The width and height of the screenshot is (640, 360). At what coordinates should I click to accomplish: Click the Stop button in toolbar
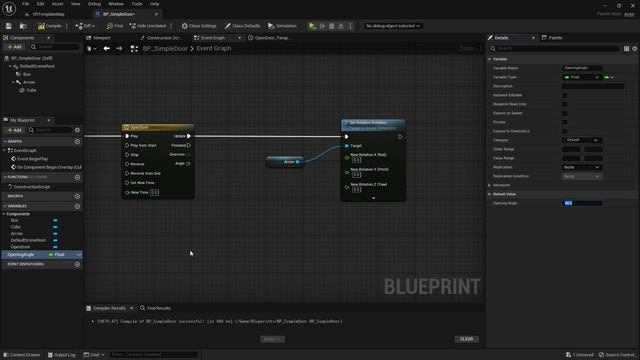(x=332, y=26)
